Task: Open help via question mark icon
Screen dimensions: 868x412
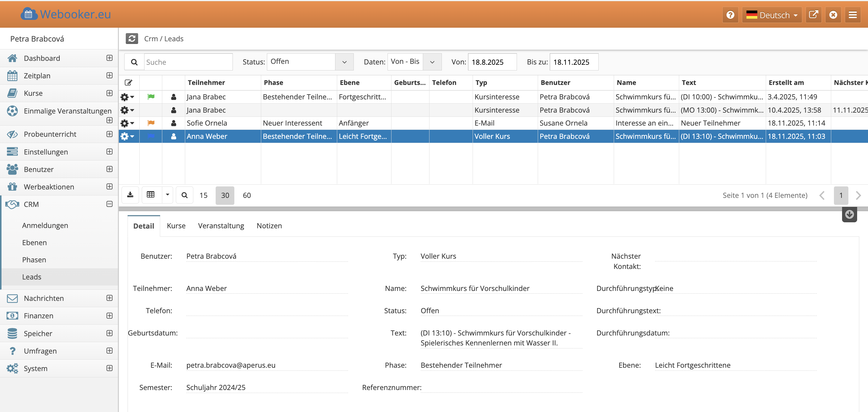Action: point(730,15)
